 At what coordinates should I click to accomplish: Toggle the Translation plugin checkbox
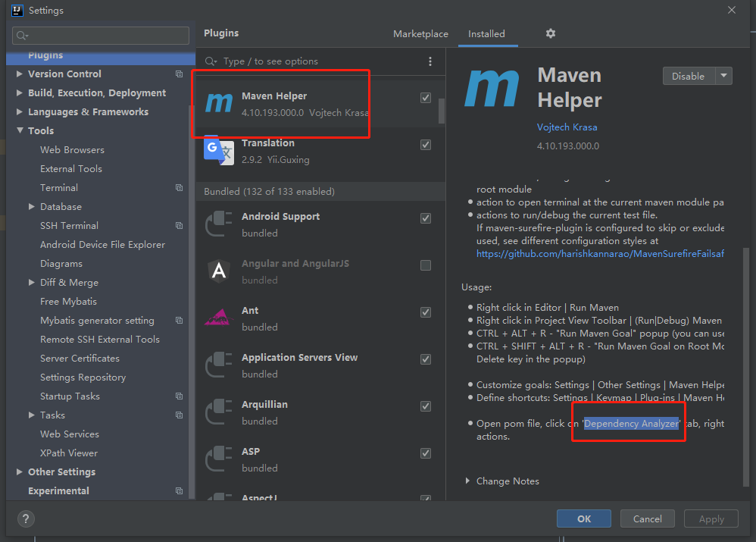pos(426,145)
